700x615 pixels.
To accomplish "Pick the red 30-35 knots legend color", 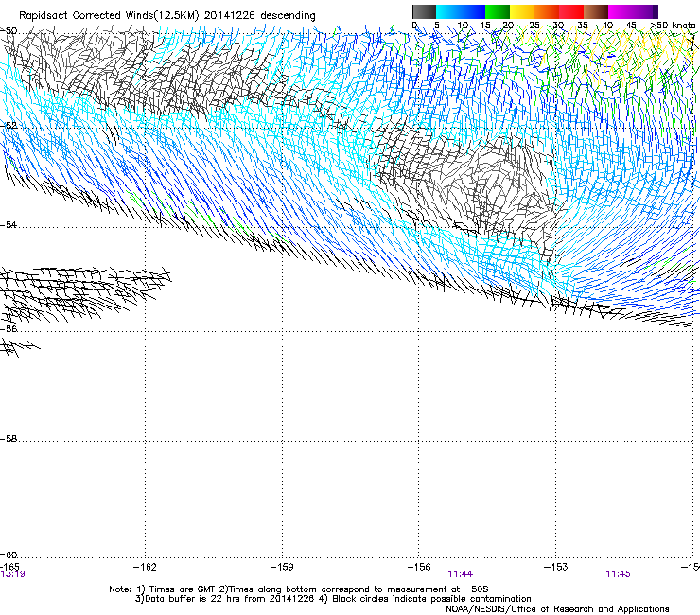I will (571, 11).
